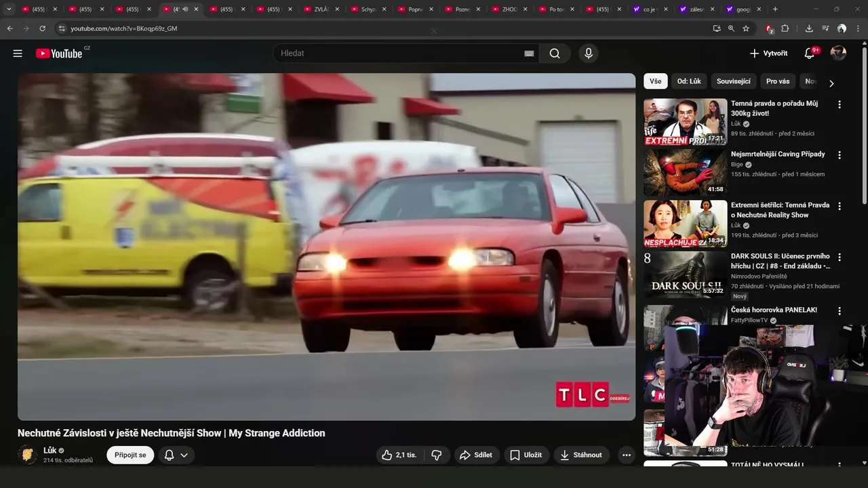Image resolution: width=868 pixels, height=488 pixels.
Task: Click the Připojit se button
Action: (x=130, y=455)
